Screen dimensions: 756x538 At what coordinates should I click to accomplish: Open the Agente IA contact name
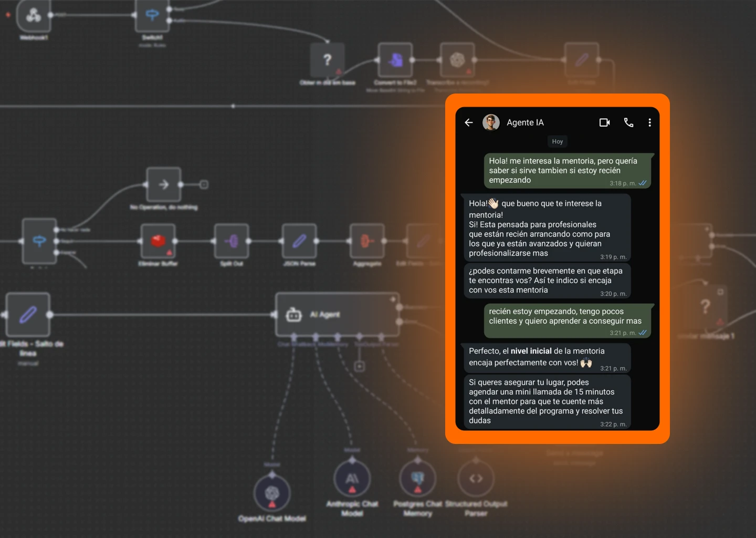(x=525, y=122)
